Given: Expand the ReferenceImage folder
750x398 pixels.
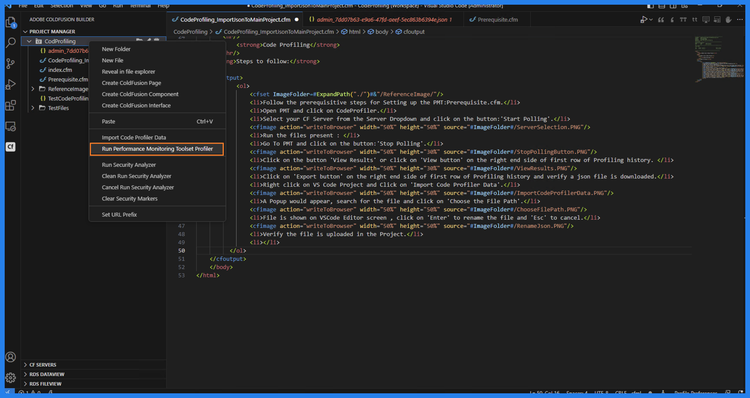Looking at the screenshot, I should point(33,89).
